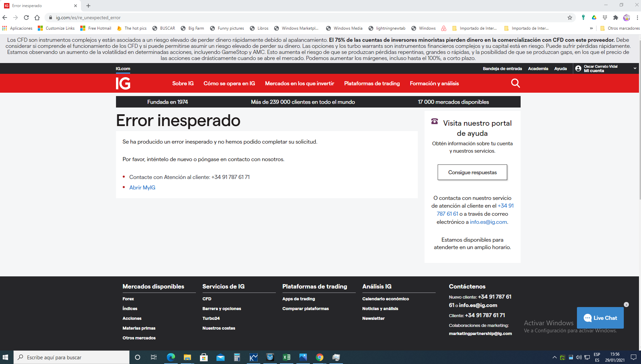Open Formación y análisis menu
The width and height of the screenshot is (641, 364).
click(434, 83)
